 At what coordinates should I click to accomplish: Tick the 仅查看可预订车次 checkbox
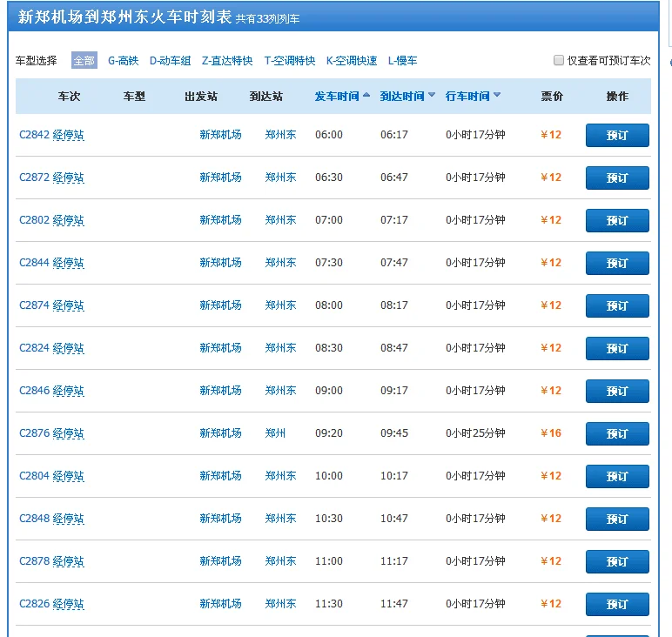pos(559,60)
